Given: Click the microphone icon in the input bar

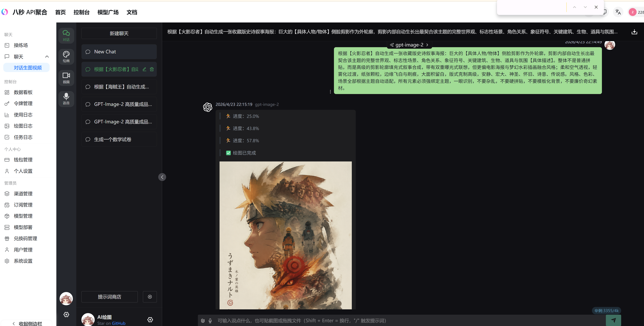Looking at the screenshot, I should [x=210, y=321].
